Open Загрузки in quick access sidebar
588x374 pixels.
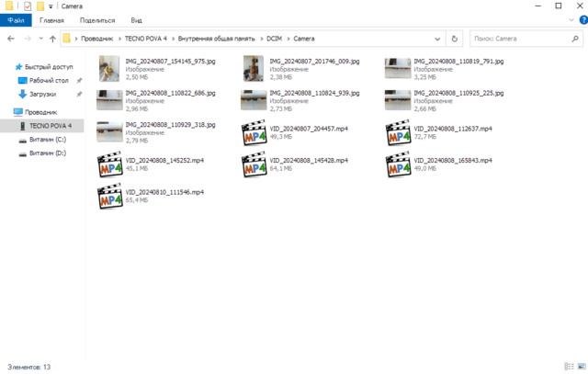coord(42,94)
